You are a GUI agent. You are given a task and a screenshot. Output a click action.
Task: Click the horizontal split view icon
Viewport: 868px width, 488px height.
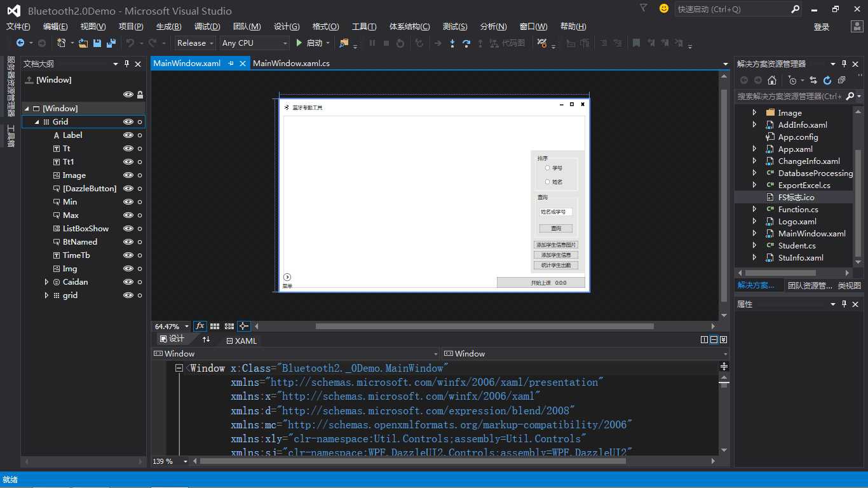click(714, 340)
